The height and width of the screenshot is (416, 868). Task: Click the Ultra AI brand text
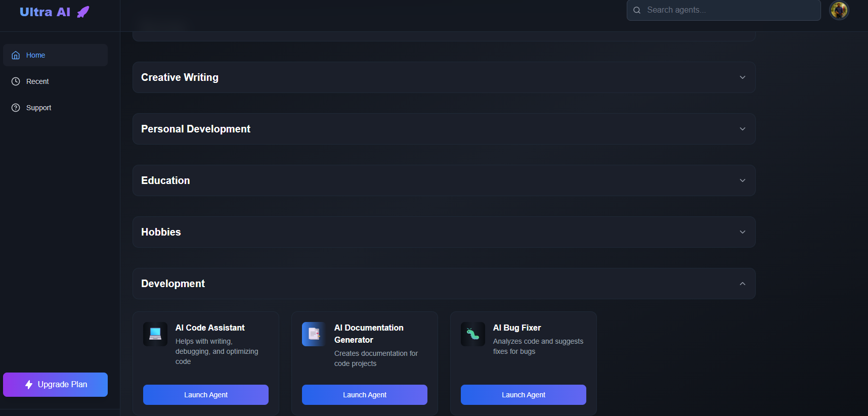(x=45, y=12)
